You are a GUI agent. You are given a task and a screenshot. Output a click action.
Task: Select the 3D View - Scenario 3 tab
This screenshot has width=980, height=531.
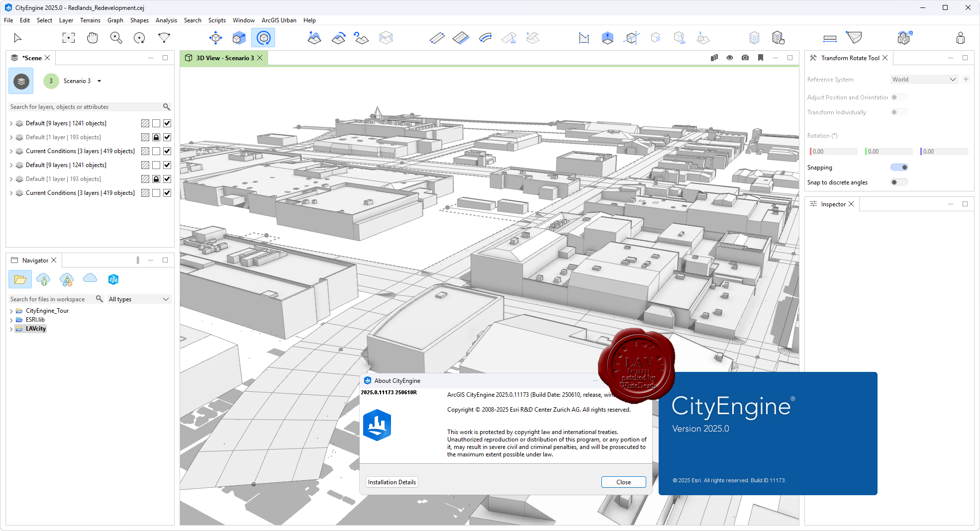(225, 58)
